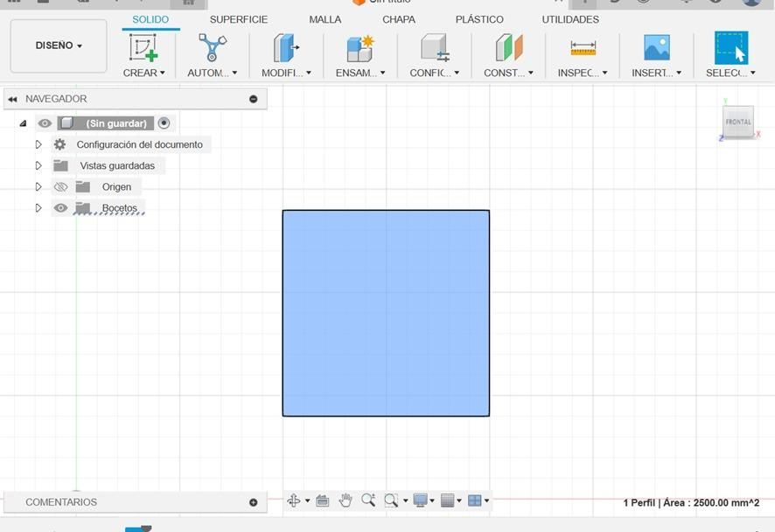Image resolution: width=775 pixels, height=532 pixels.
Task: Select the blue square sketch profile
Action: tap(386, 313)
